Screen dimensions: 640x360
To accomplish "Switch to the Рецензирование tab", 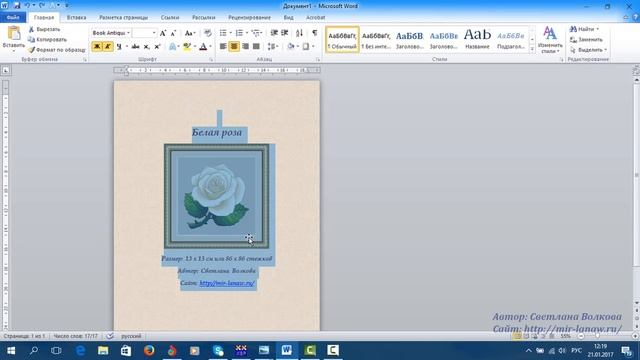I will (249, 18).
